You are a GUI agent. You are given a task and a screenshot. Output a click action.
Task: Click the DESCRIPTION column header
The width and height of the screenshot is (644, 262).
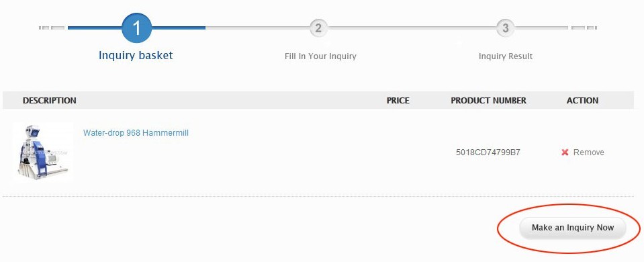tap(49, 101)
